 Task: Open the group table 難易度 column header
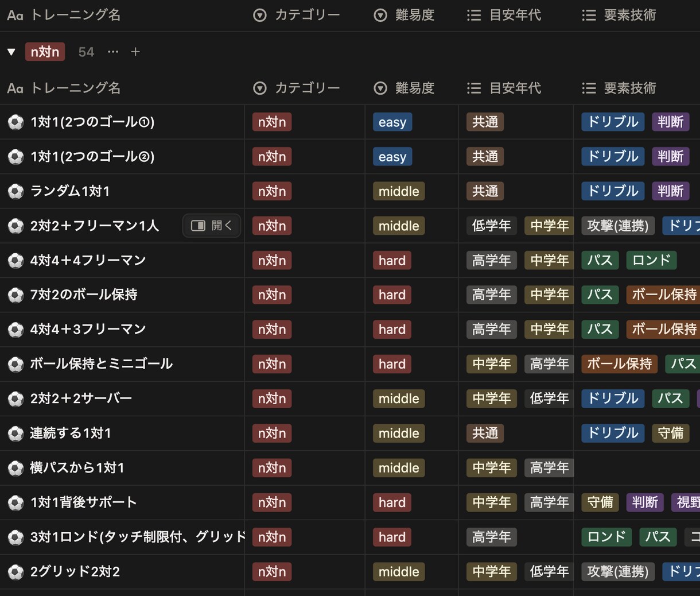click(x=404, y=88)
